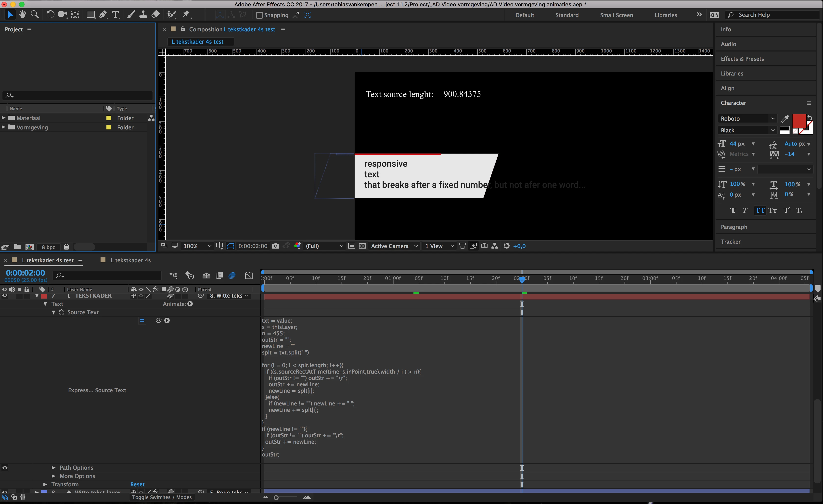The image size is (823, 504).
Task: Click the delete trash icon in Project panel
Action: click(66, 247)
